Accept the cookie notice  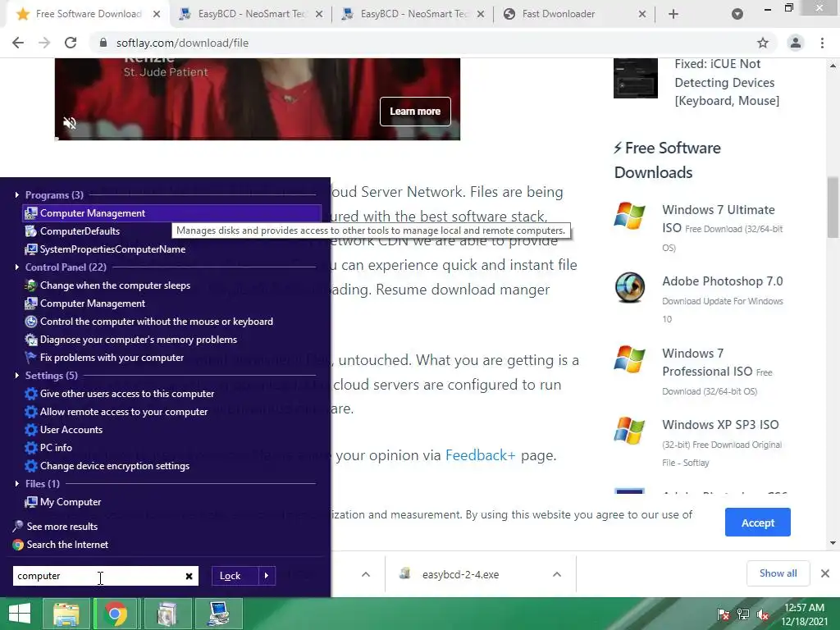757,523
